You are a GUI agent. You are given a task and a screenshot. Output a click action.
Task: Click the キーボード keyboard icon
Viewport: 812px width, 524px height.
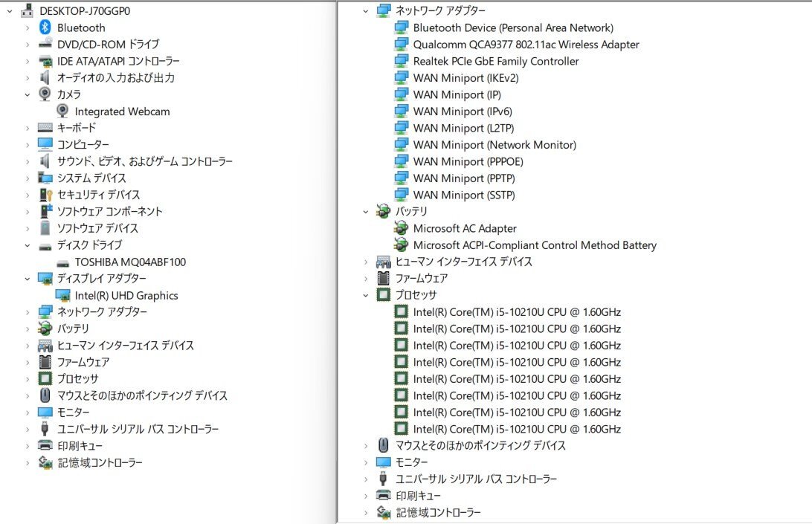coord(45,127)
